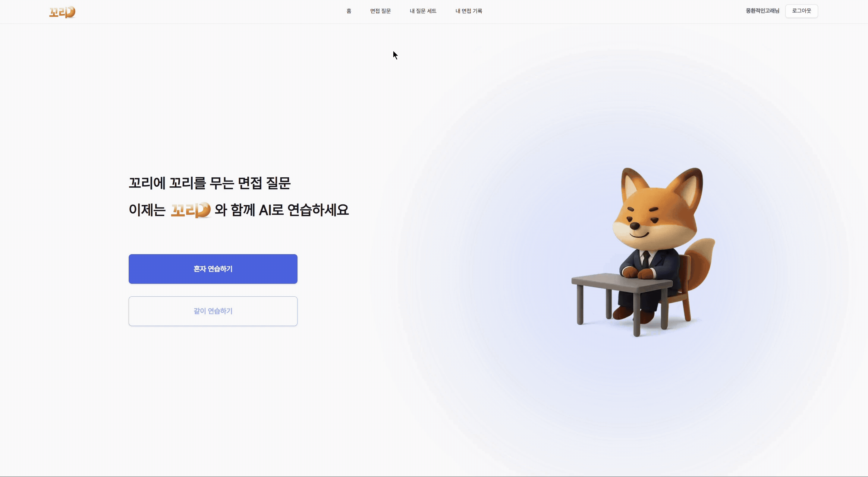Click the 몽환적인고래님 username
The image size is (868, 477).
tap(762, 11)
